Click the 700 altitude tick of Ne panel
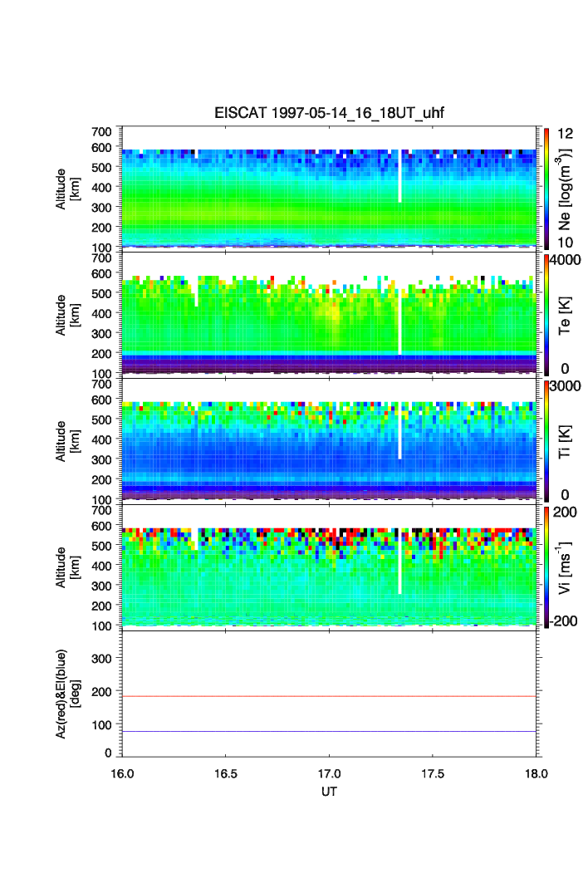 point(101,131)
